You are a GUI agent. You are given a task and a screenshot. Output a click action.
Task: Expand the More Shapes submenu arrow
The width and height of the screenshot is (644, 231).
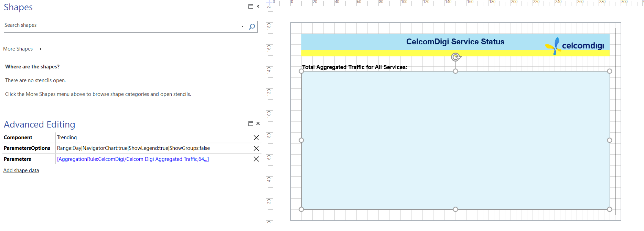coord(41,49)
